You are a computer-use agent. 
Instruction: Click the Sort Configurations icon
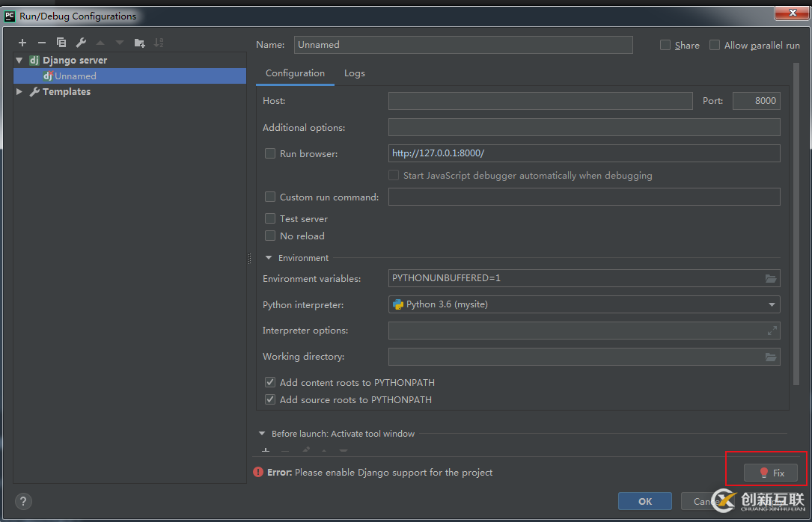click(159, 43)
